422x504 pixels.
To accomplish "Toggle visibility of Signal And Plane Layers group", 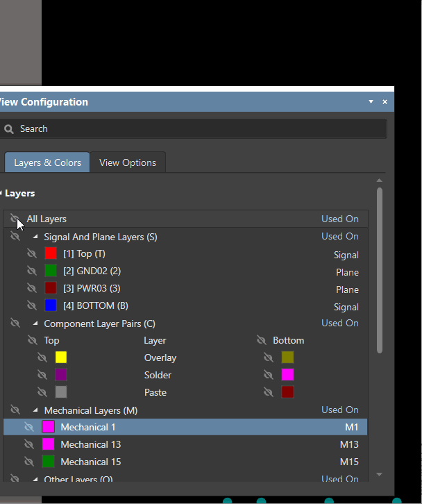I will pyautogui.click(x=15, y=237).
